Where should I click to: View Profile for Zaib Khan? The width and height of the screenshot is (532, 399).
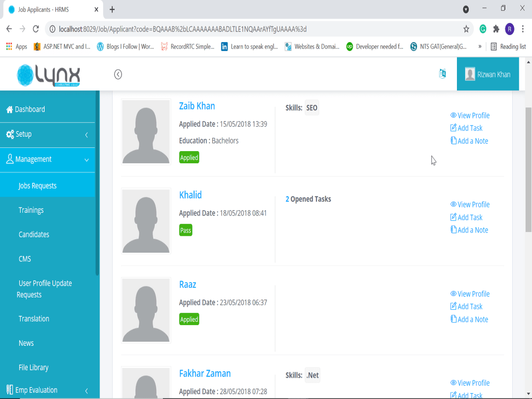click(x=470, y=115)
